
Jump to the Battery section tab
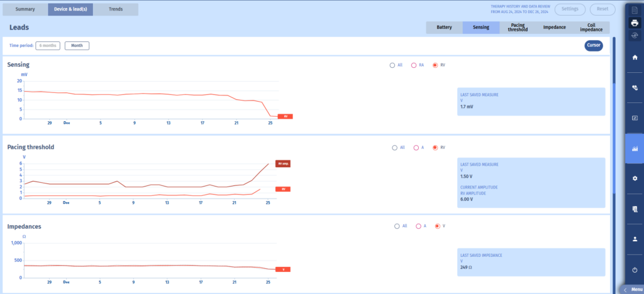(444, 28)
